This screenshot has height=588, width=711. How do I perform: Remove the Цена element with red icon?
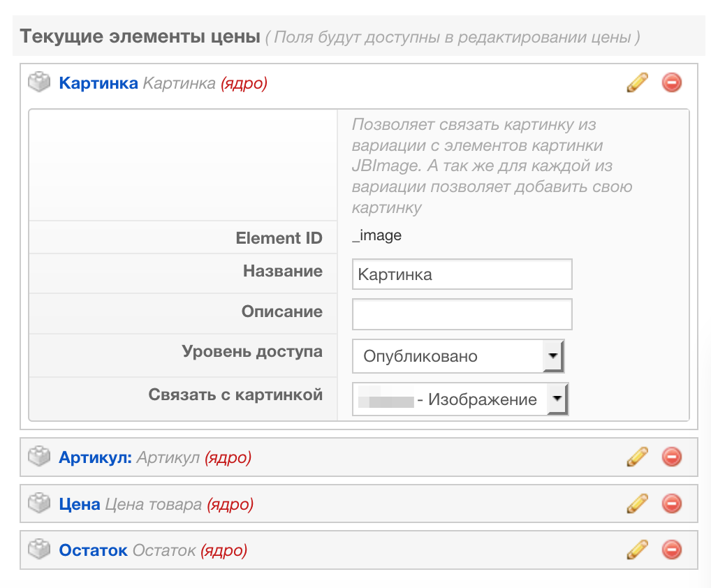pyautogui.click(x=671, y=504)
